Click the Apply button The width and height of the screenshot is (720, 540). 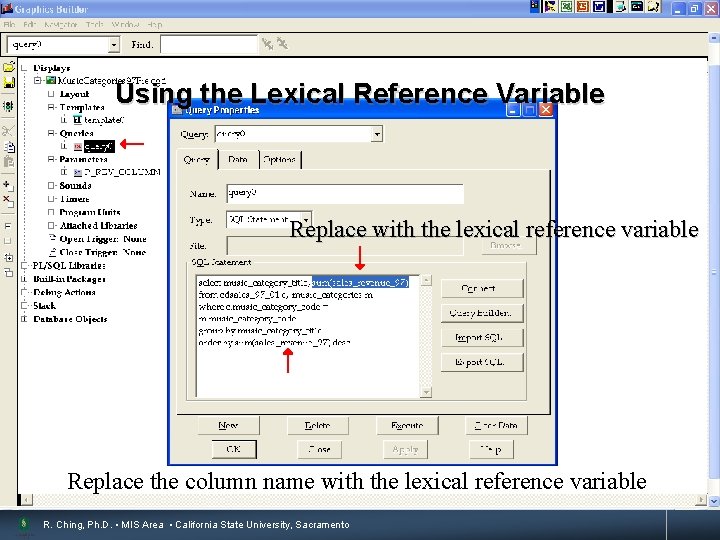(x=405, y=449)
